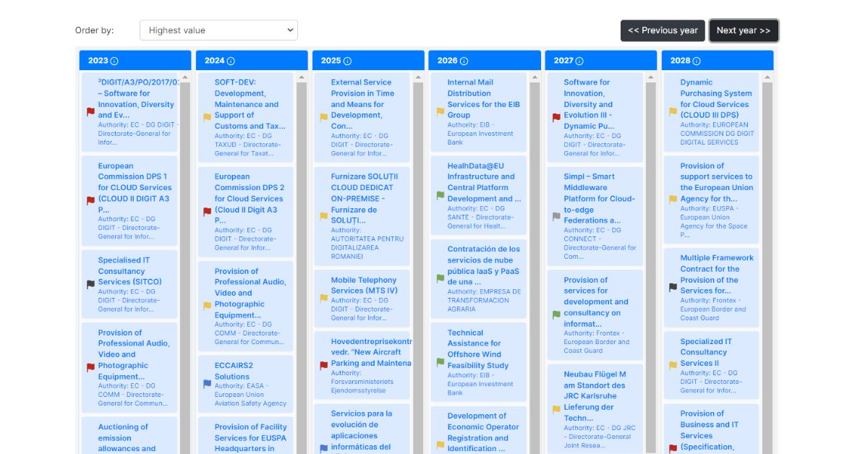Click yellow flag beside Mobile Telephony Services (MTS IV)
This screenshot has height=454, width=868.
pos(323,298)
